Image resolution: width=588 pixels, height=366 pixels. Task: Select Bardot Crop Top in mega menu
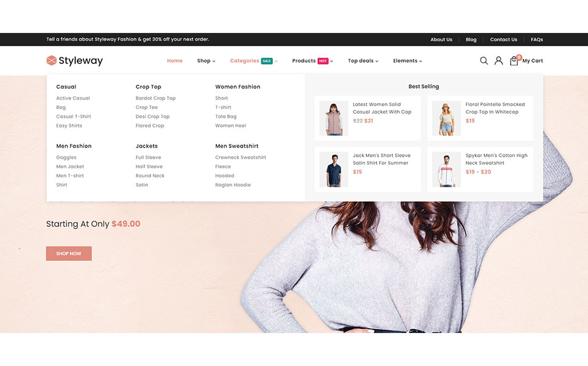155,98
